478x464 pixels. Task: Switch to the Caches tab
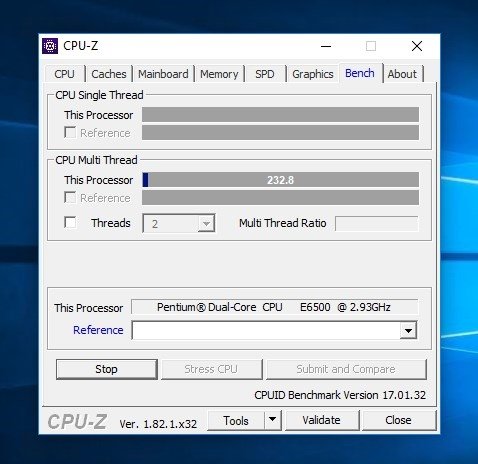tap(109, 74)
